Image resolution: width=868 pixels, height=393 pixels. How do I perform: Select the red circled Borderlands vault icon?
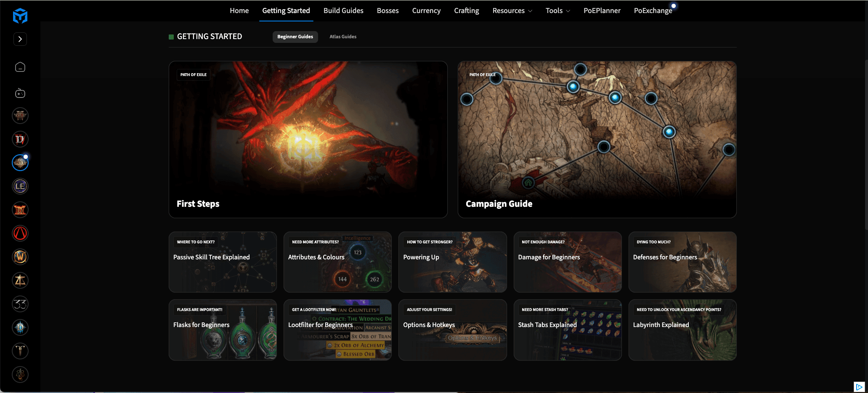(20, 233)
